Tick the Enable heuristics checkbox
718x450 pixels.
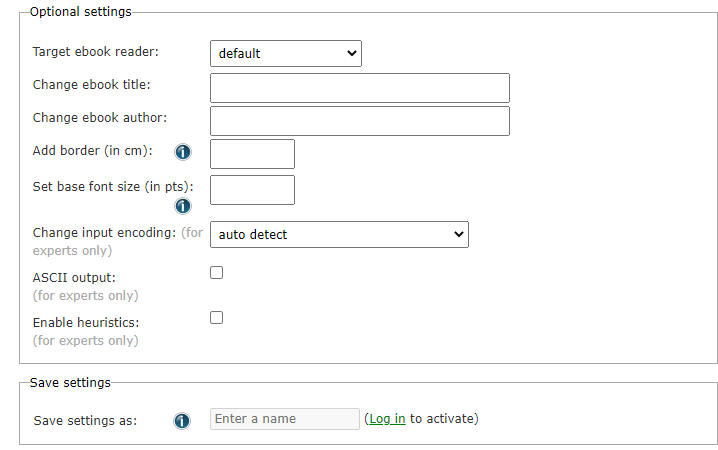coord(216,318)
